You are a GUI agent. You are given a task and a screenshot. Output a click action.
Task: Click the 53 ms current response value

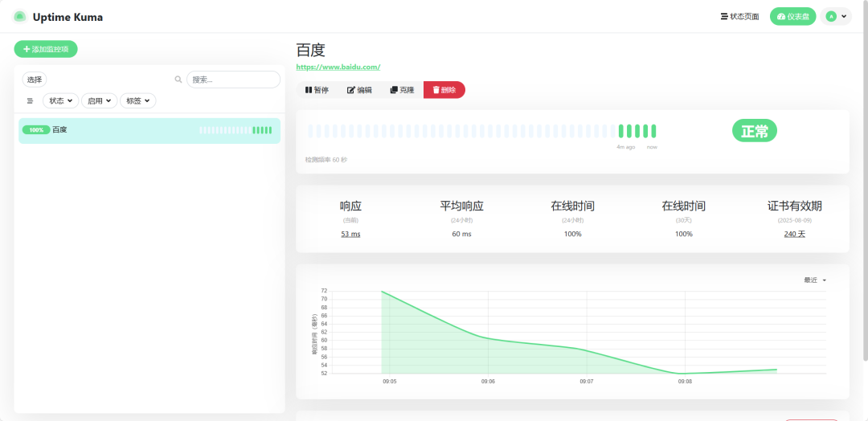tap(350, 234)
